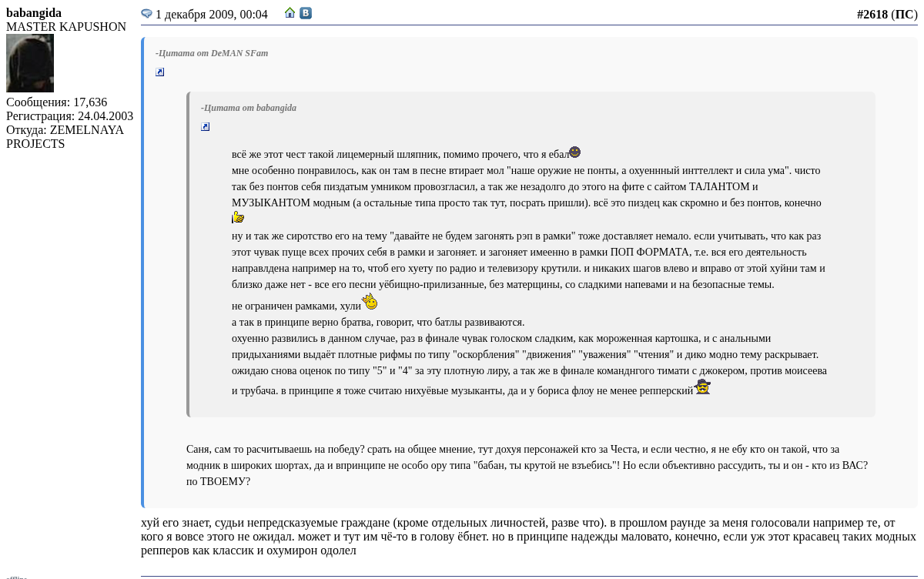Click the post date '1 декабря 2009, 00:04'

(x=212, y=15)
